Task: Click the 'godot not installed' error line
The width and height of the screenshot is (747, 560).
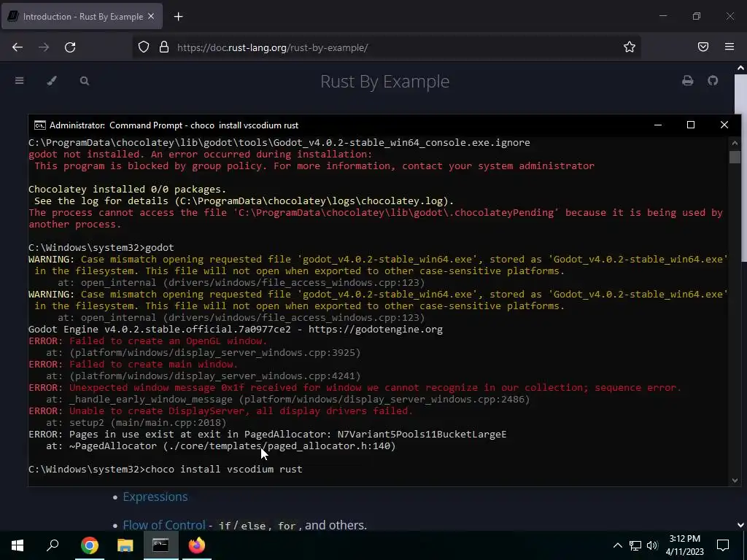Action: [200, 155]
